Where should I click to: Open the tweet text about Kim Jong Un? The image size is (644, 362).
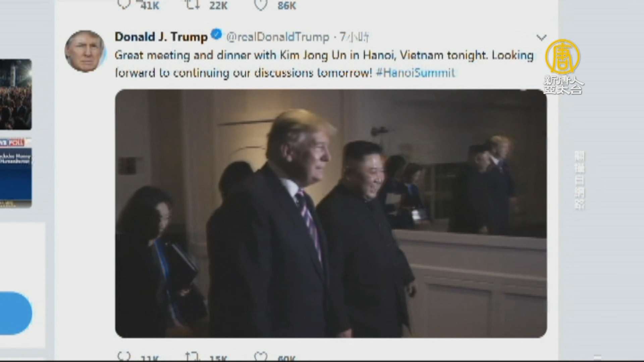[324, 64]
